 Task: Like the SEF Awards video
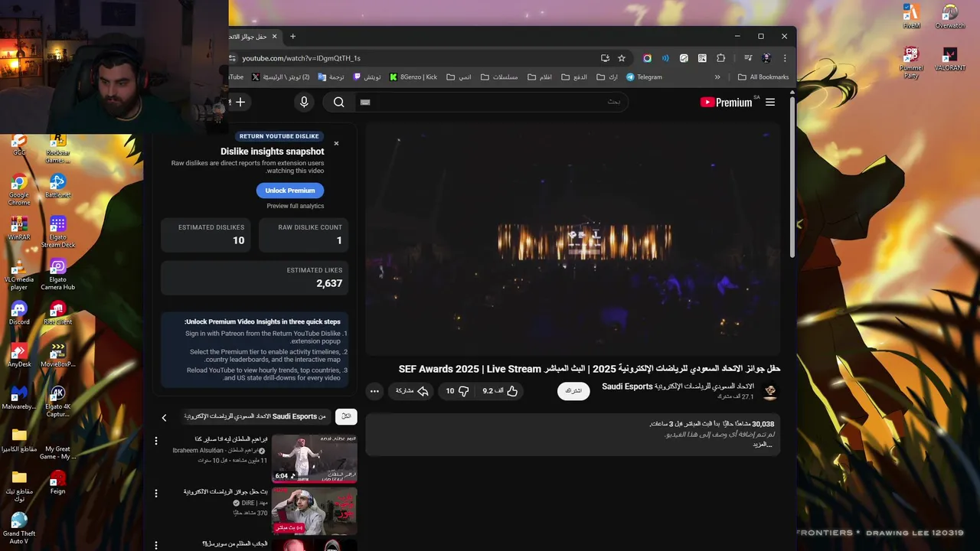pyautogui.click(x=501, y=391)
